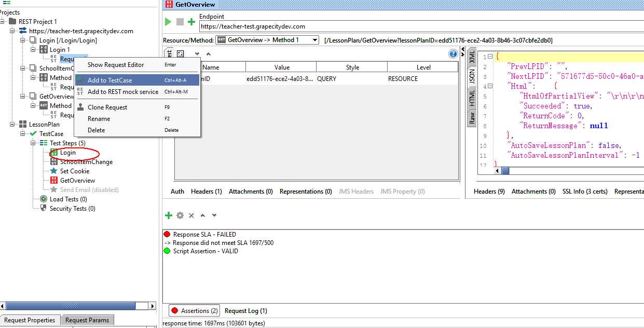Click the Test Steps list icon
Image resolution: width=644 pixels, height=328 pixels.
[44, 143]
